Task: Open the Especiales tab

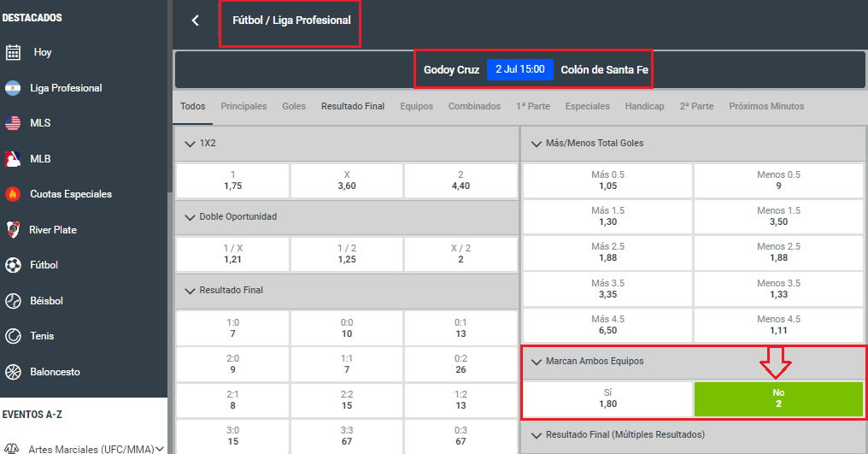Action: [587, 106]
